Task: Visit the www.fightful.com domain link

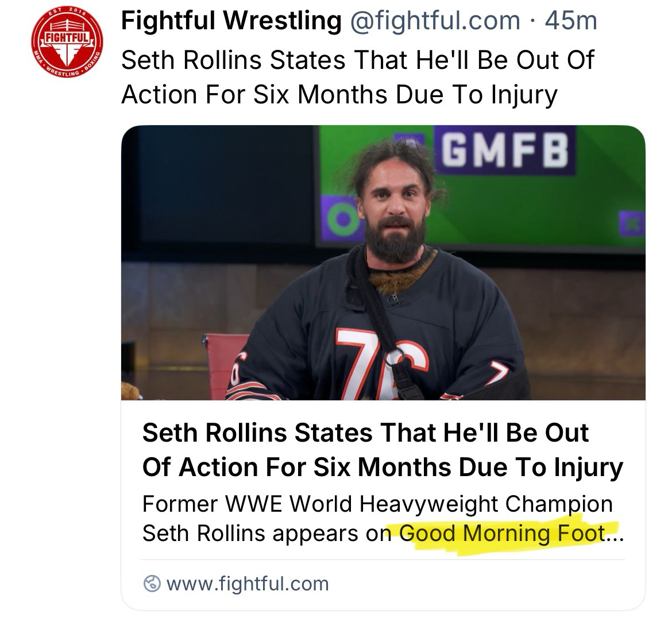Action: click(247, 584)
